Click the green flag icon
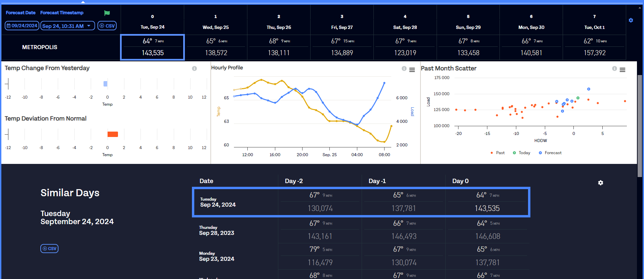This screenshot has width=644, height=279. pyautogui.click(x=107, y=13)
